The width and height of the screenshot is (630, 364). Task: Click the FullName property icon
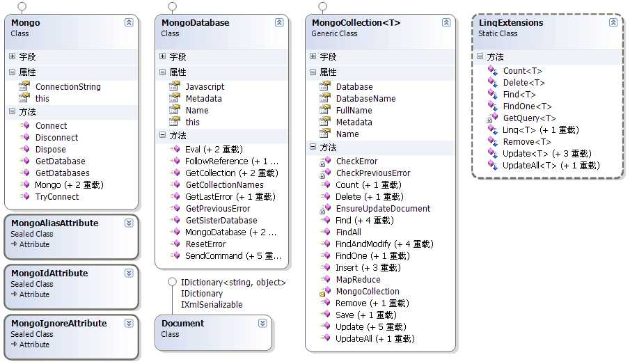(x=325, y=110)
